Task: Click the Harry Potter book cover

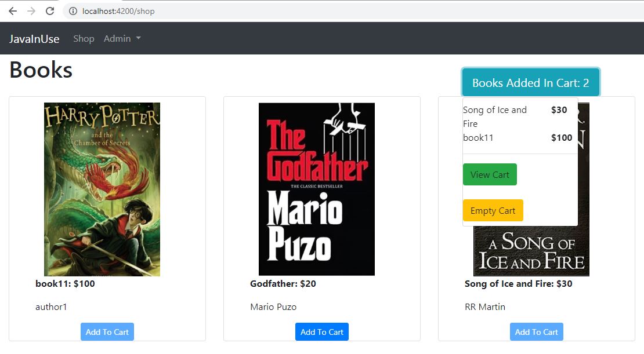Action: 102,189
